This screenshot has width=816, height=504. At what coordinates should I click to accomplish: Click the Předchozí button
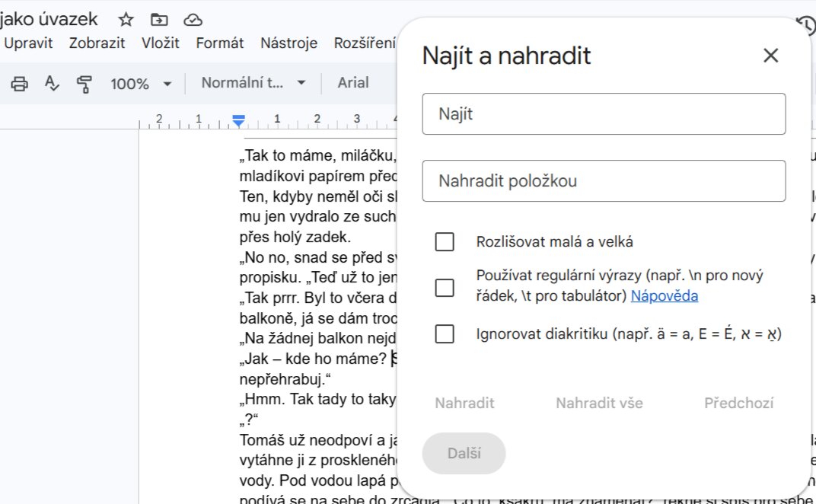[738, 403]
